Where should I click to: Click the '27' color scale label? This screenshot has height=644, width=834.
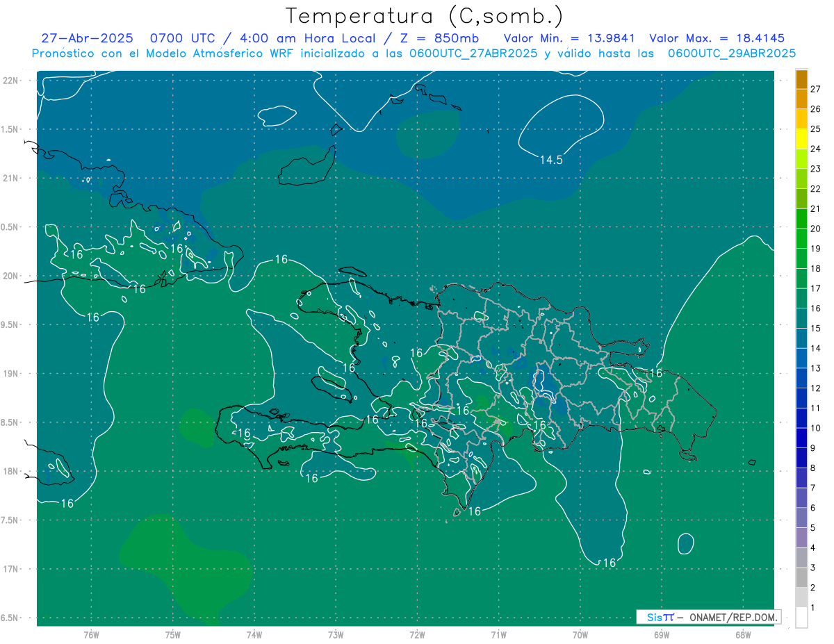click(x=816, y=89)
